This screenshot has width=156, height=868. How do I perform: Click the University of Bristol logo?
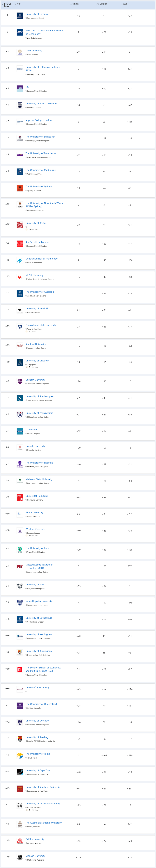pos(20,225)
